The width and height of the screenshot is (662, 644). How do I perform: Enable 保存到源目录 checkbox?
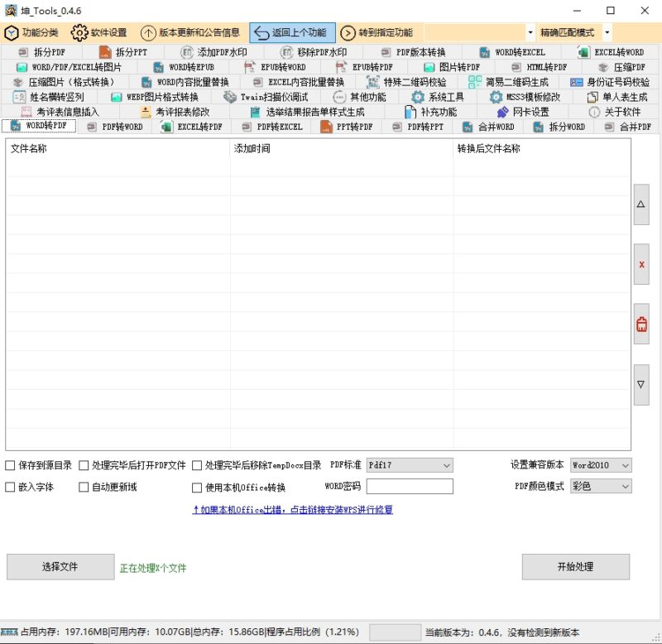[x=10, y=465]
